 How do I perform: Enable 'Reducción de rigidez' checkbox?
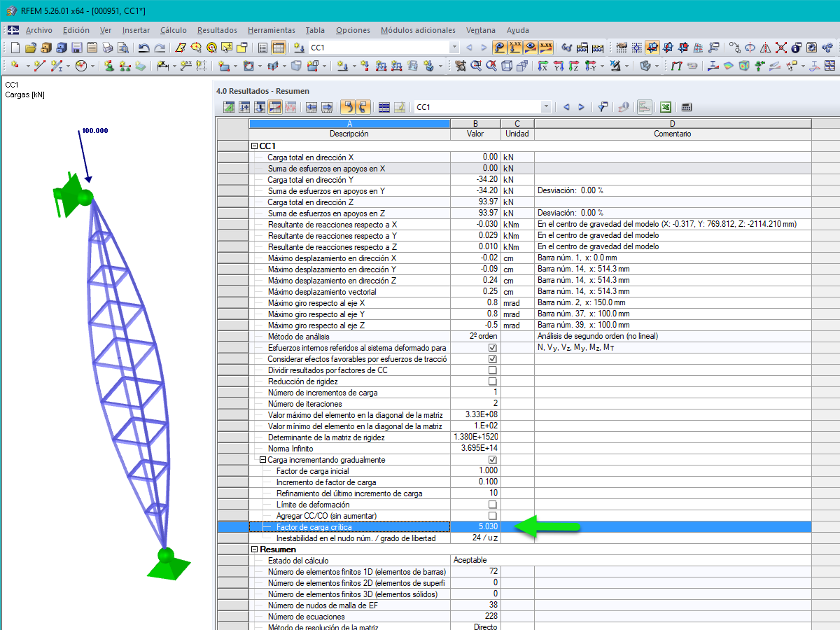pyautogui.click(x=492, y=381)
